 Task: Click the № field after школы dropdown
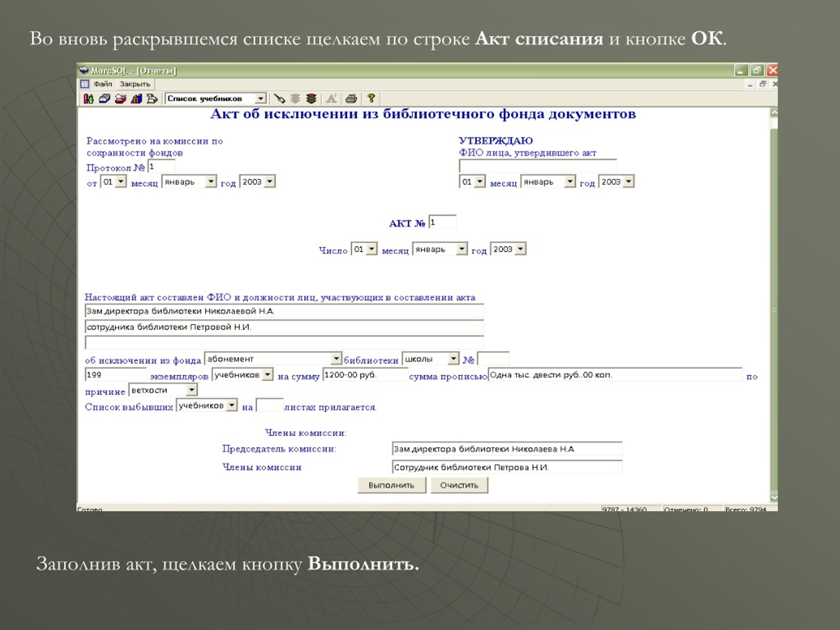493,359
